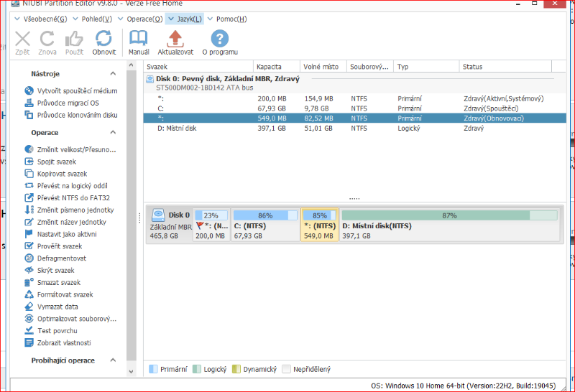Click the Disk 0 Základní MBR block
Screen dimensions: 575x392
170,225
